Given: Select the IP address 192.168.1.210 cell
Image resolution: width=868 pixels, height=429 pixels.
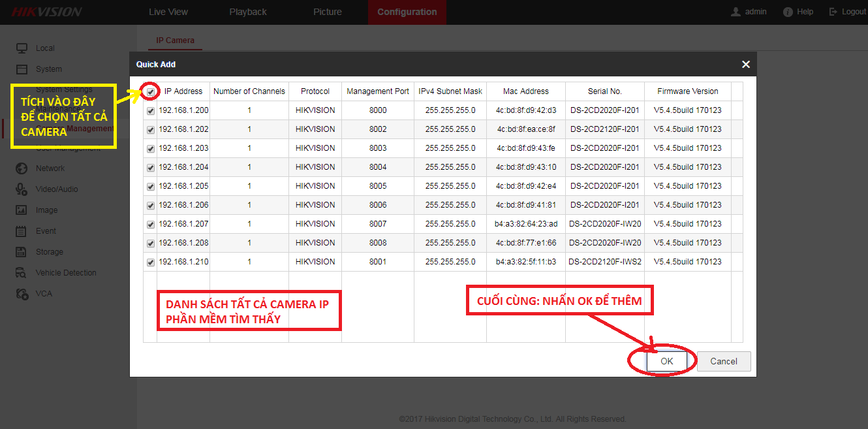Looking at the screenshot, I should tap(183, 262).
